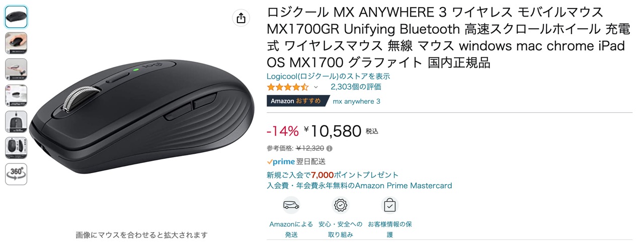Screen dimensions: 644x244
Task: Click the prime logo next to 翌日配送
Action: 281,162
